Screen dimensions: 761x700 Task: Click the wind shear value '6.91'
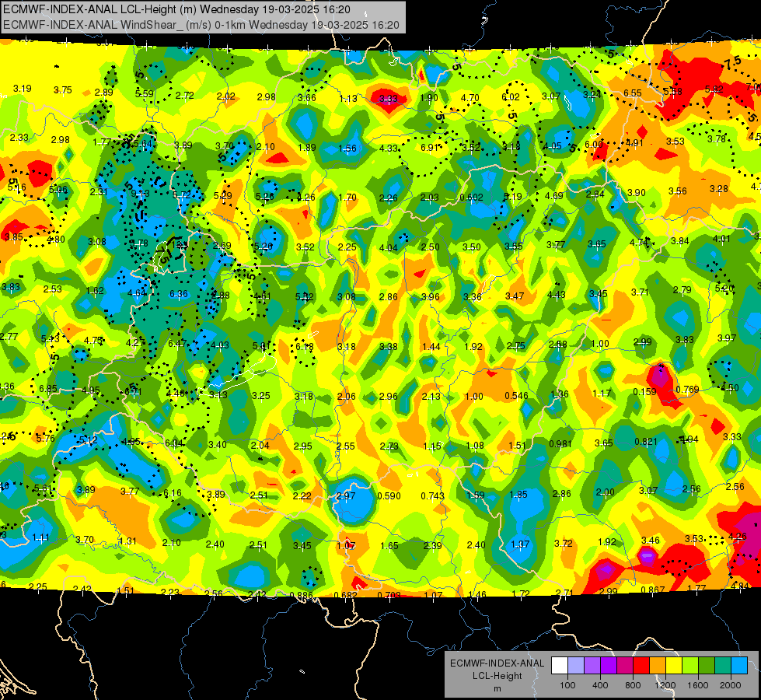point(430,147)
